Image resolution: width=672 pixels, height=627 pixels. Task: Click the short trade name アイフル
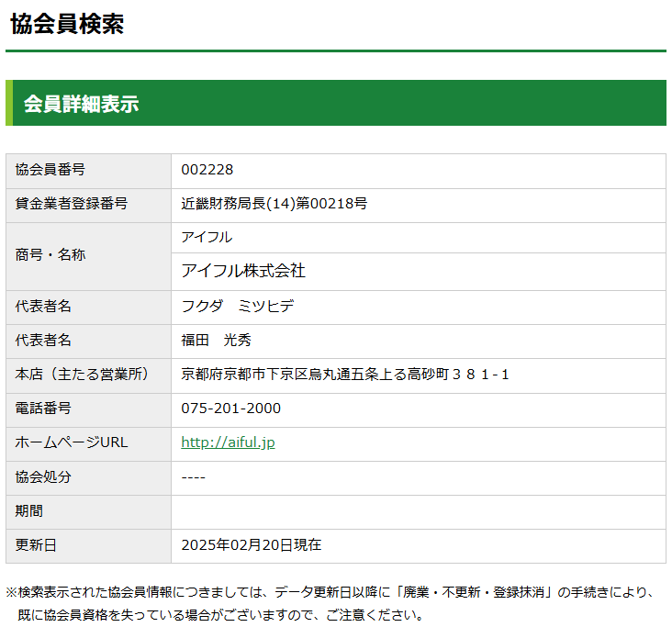pos(207,237)
